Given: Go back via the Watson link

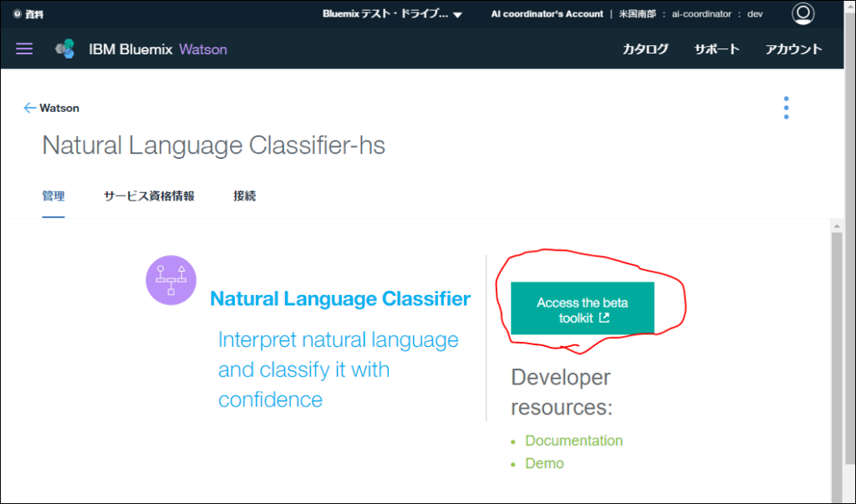Looking at the screenshot, I should coord(59,108).
